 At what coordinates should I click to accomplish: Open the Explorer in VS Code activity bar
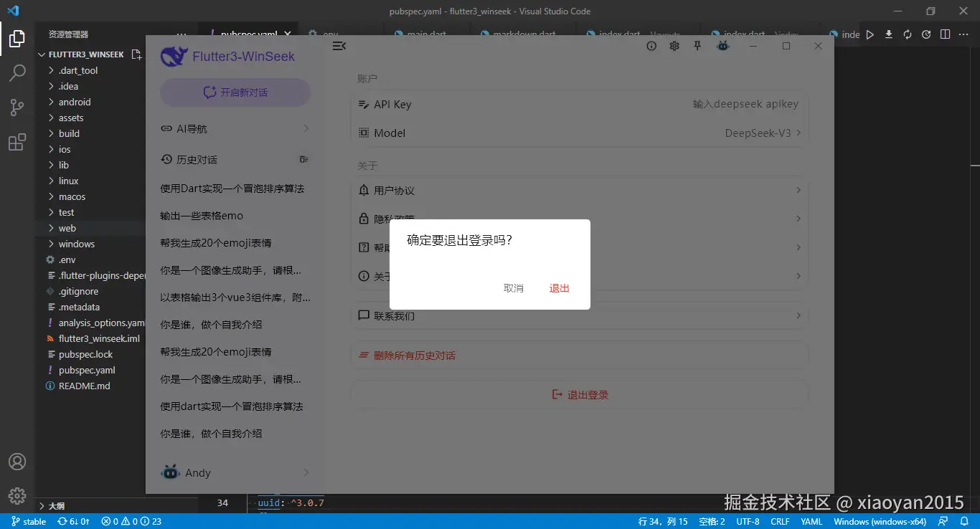(18, 38)
